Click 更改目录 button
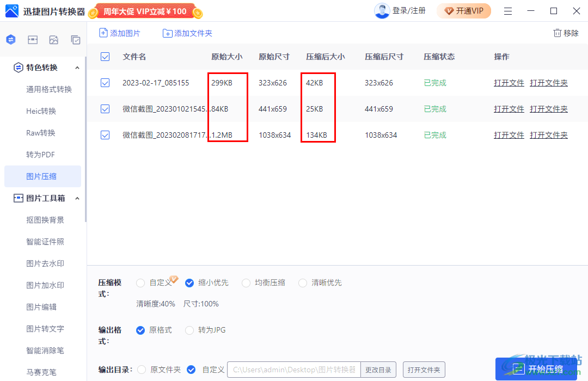Viewport: 588px width, 381px height. [x=378, y=370]
